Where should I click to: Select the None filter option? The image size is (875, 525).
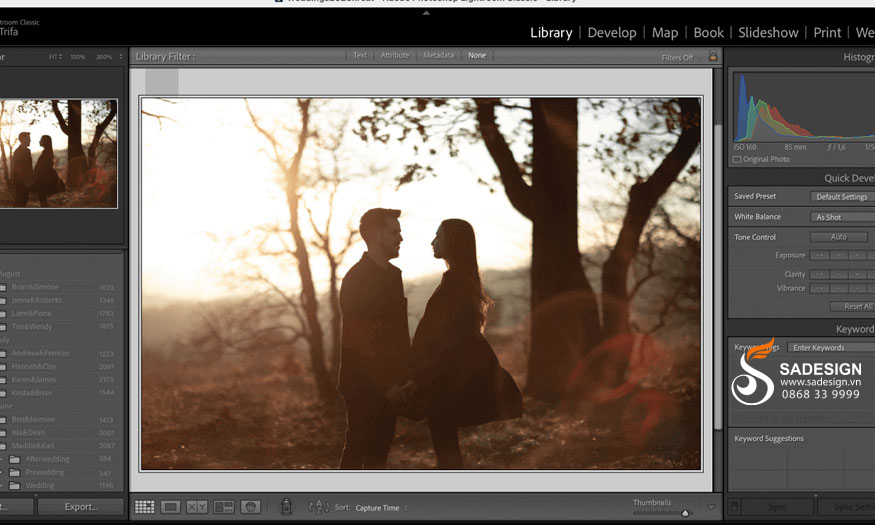477,56
